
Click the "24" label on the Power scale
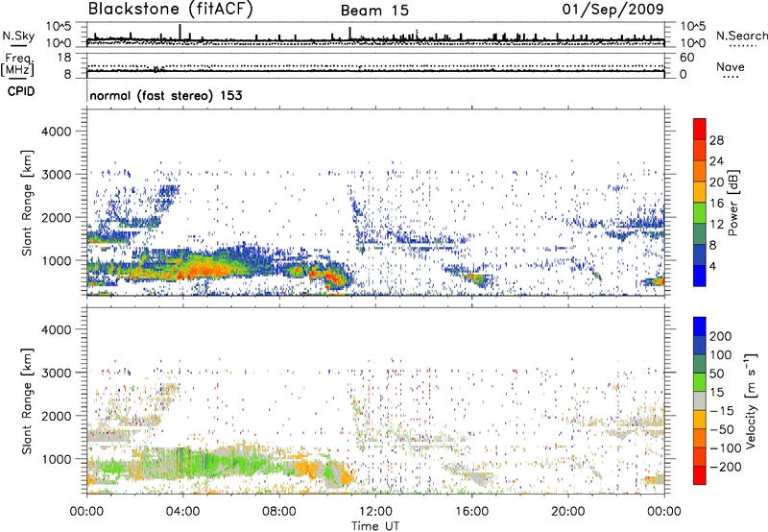716,161
